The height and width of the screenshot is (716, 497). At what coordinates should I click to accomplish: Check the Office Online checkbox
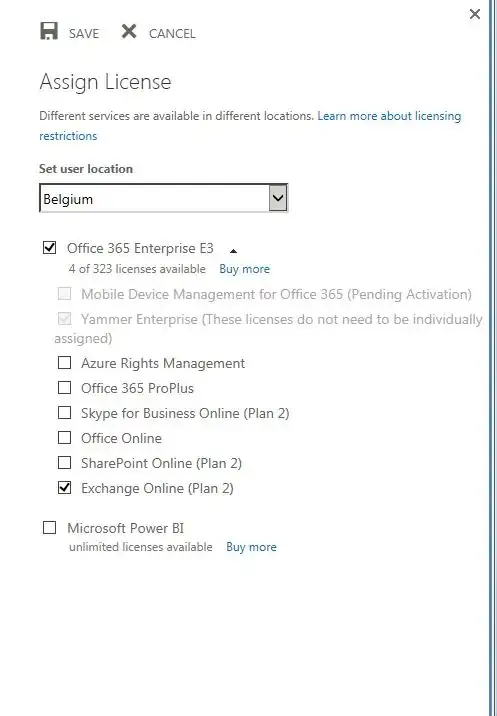click(64, 437)
